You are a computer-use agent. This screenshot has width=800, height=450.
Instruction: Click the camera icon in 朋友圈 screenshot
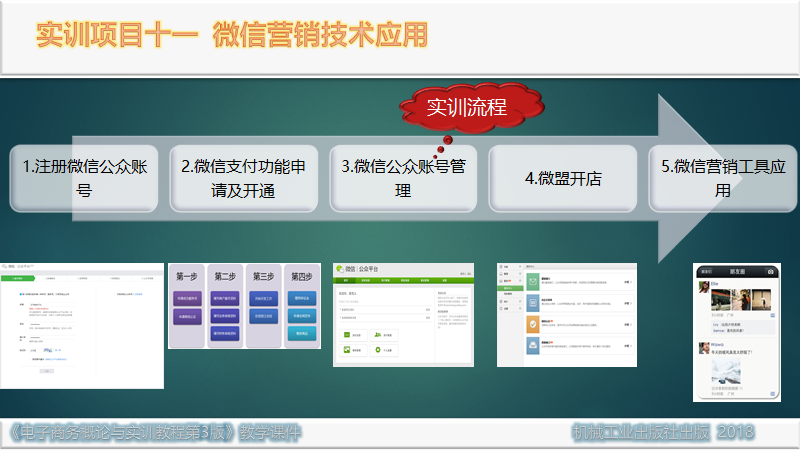coord(770,271)
